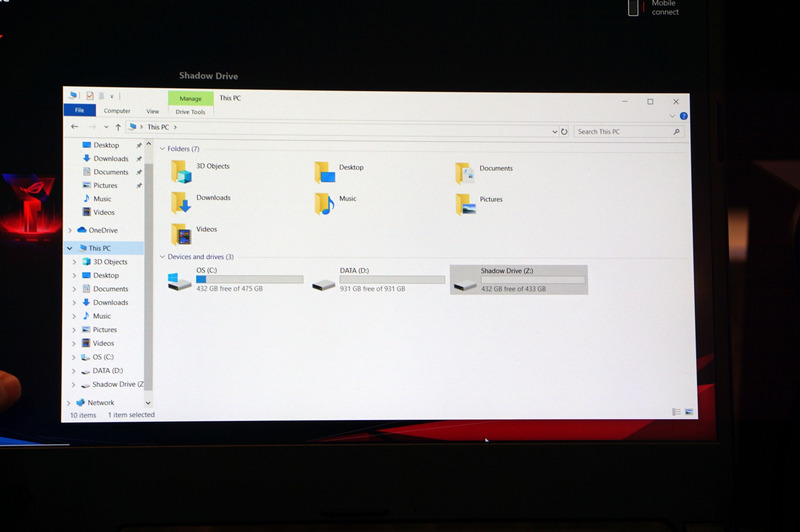The height and width of the screenshot is (532, 800).
Task: Click DATA (D:) capacity bar
Action: [392, 280]
